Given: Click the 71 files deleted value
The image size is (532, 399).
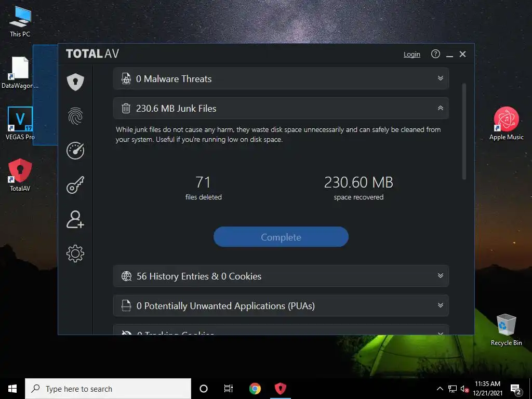Looking at the screenshot, I should click(x=203, y=182).
